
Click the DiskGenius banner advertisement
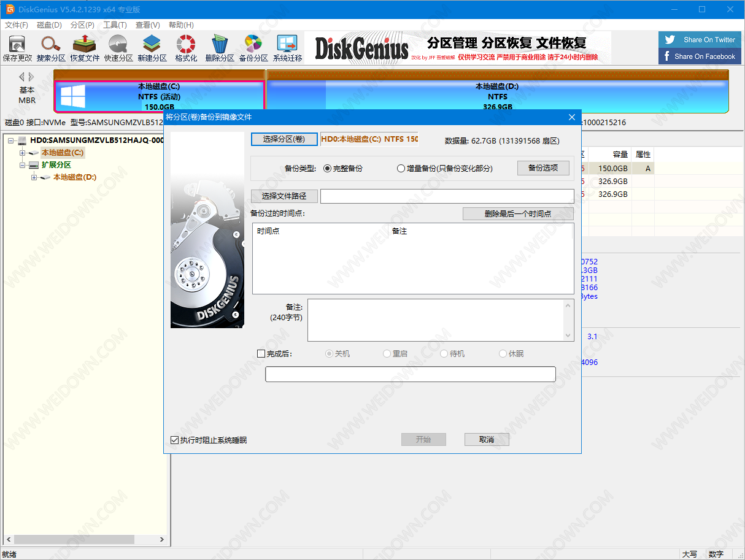(x=458, y=48)
